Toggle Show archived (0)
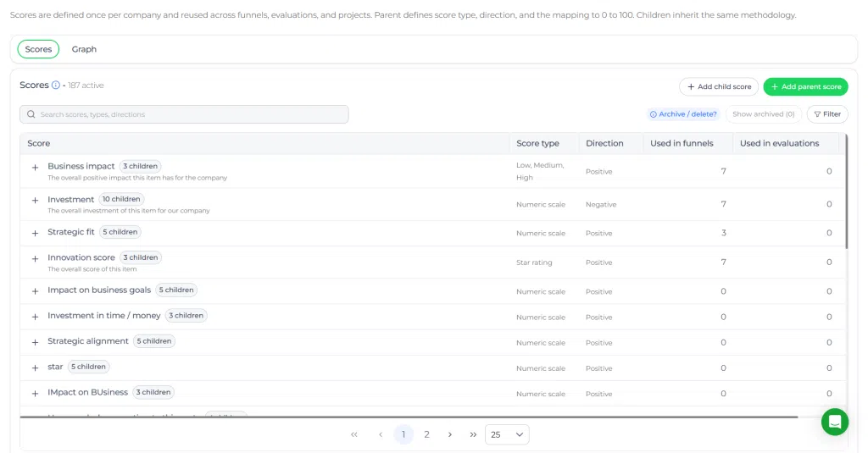 [x=764, y=114]
